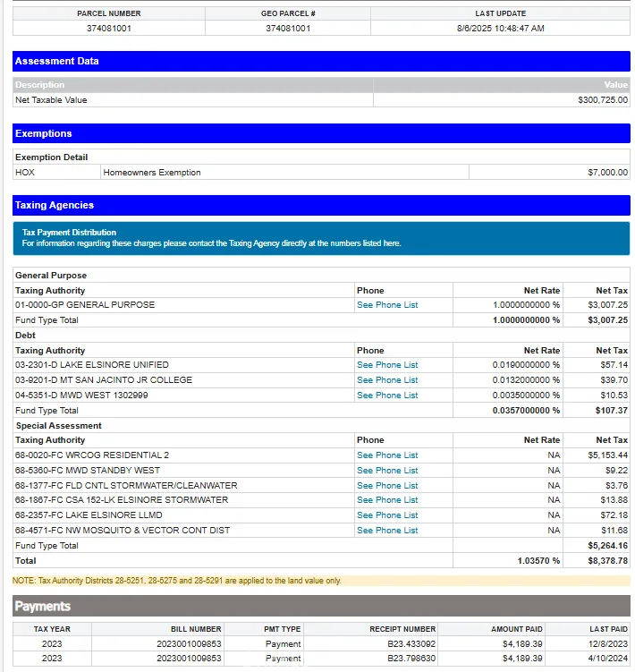
Task: Select Lake Elsinore Unified net tax $57.14
Action: [614, 365]
